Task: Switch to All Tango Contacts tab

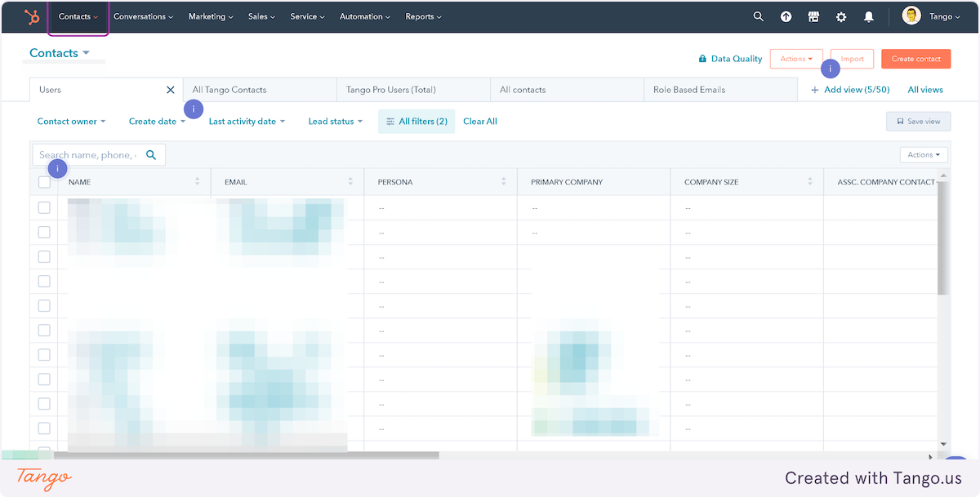Action: pyautogui.click(x=260, y=90)
